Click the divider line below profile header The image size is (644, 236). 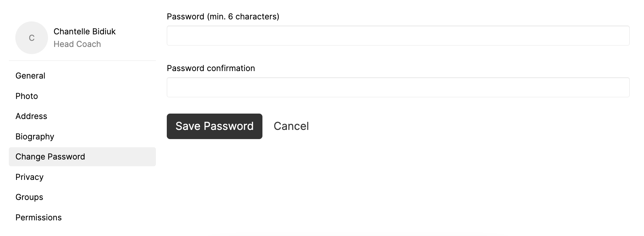(x=82, y=61)
